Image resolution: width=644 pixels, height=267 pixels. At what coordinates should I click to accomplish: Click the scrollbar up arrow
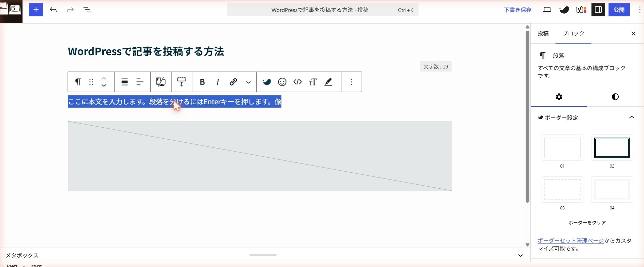[x=527, y=27]
